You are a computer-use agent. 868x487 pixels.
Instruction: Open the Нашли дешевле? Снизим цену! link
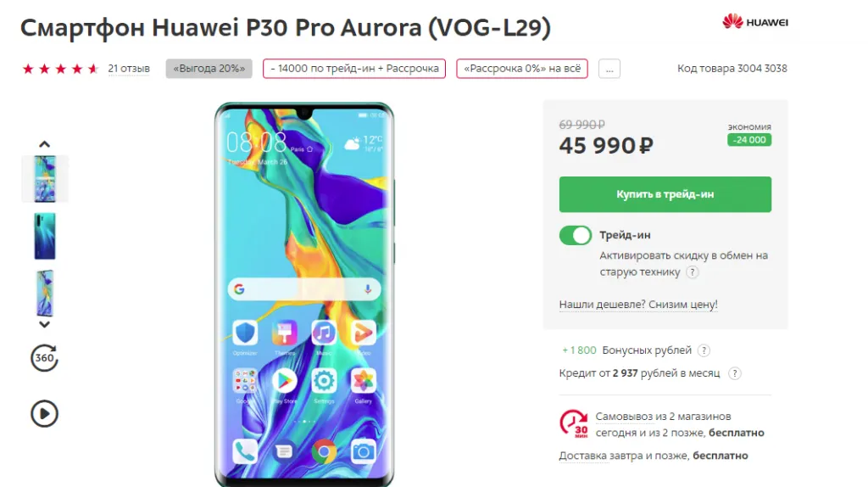click(638, 305)
